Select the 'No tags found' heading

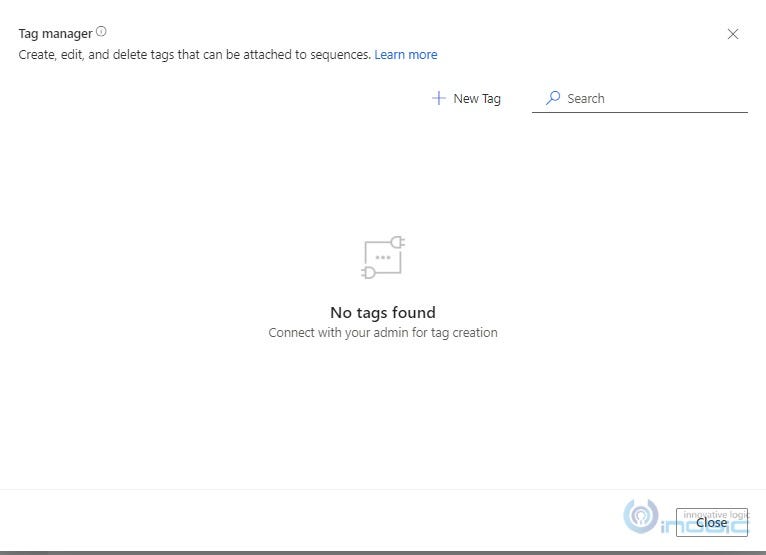point(383,313)
